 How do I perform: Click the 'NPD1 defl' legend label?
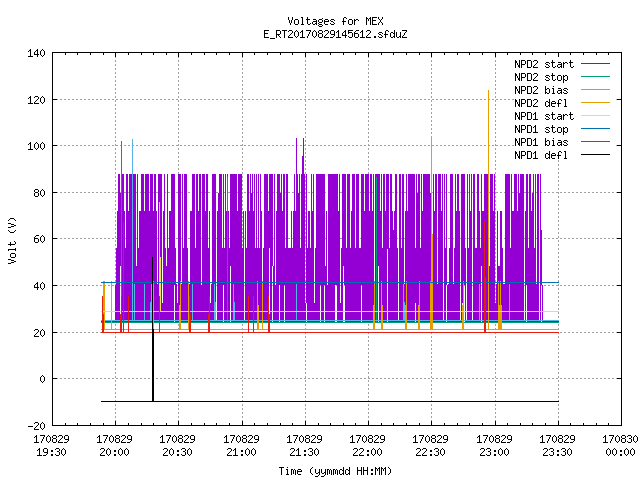coord(541,156)
